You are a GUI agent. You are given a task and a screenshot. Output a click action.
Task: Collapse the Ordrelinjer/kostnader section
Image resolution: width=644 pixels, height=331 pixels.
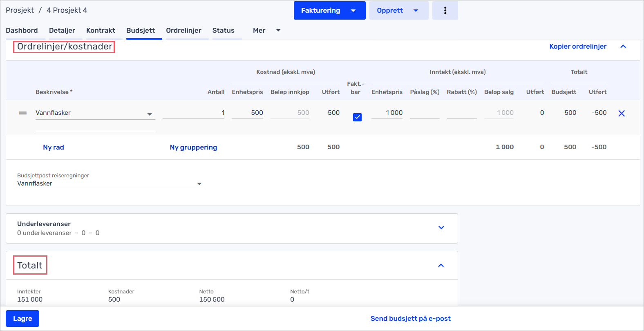[x=623, y=46]
